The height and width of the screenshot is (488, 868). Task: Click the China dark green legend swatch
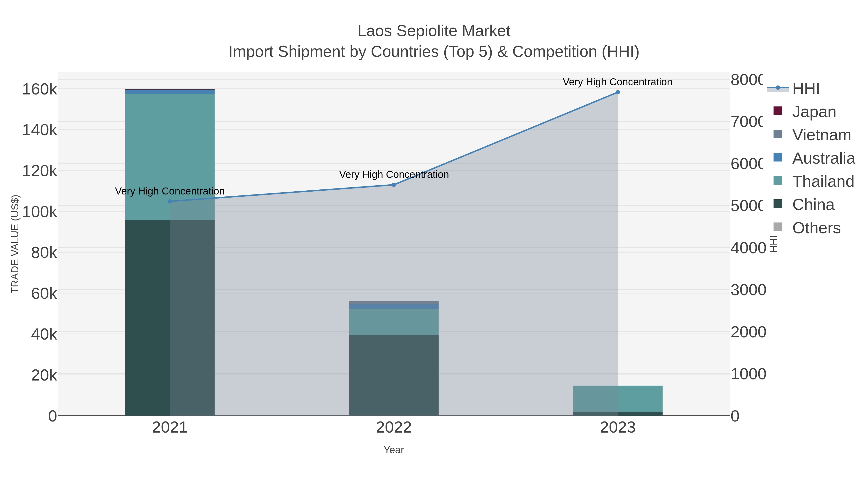point(778,204)
